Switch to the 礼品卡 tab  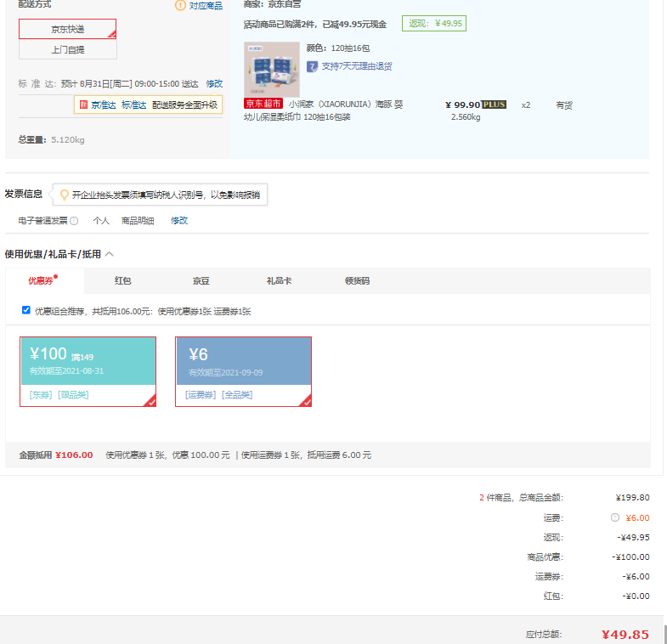pyautogui.click(x=279, y=280)
